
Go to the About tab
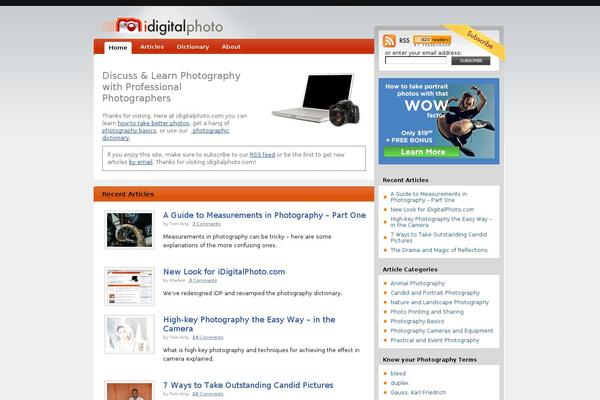click(231, 47)
